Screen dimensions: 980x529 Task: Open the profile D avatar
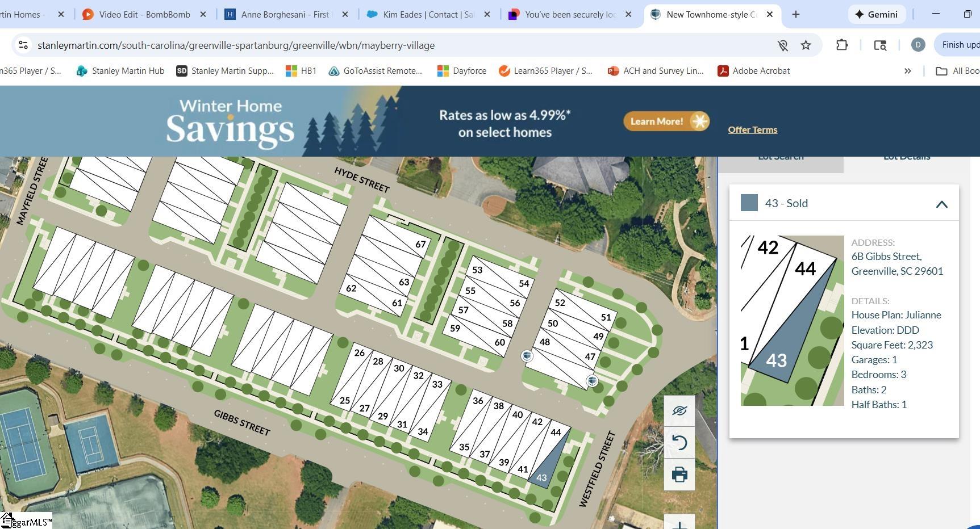tap(918, 45)
